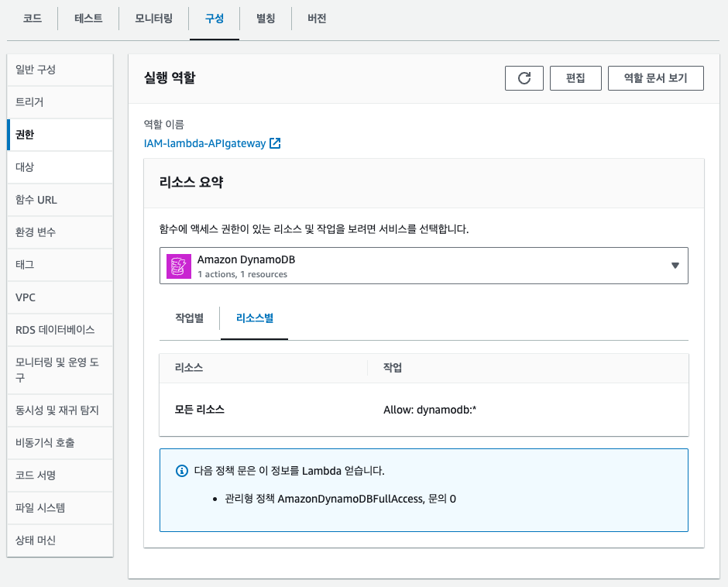Select the 리소스별 tab
The width and height of the screenshot is (728, 587).
[x=255, y=318]
